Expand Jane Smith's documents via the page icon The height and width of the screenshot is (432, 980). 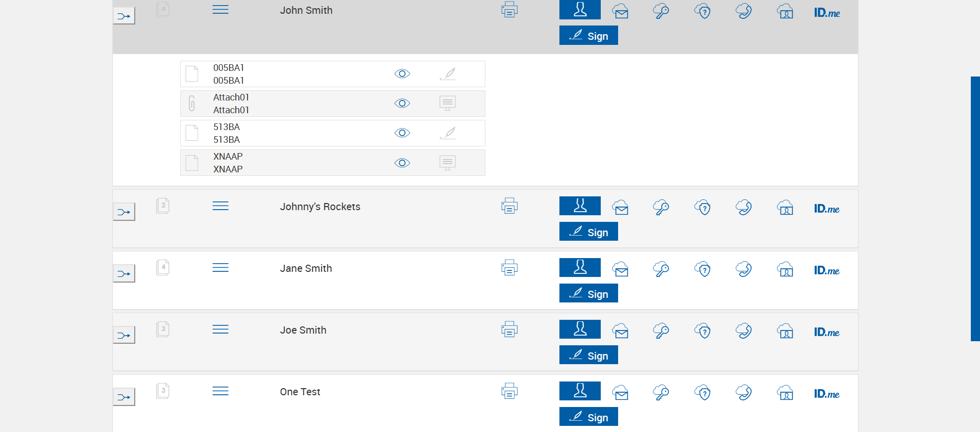coord(163,267)
